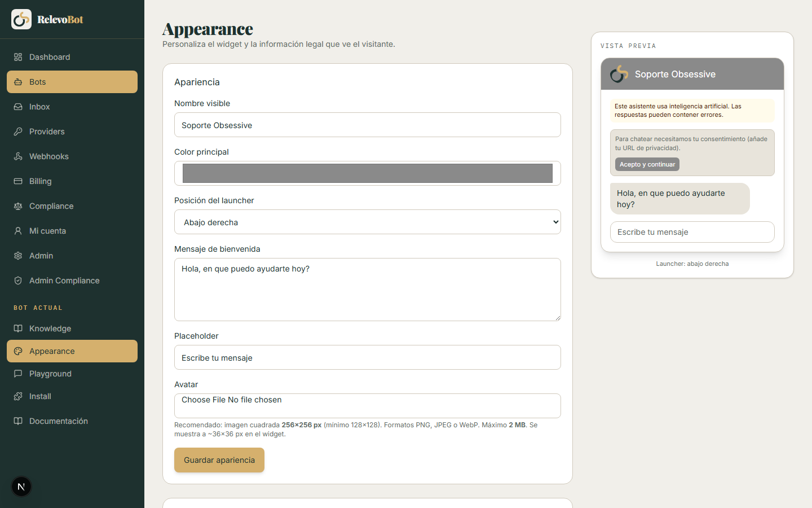Click the Webhooks icon in sidebar
812x508 pixels.
pyautogui.click(x=18, y=156)
